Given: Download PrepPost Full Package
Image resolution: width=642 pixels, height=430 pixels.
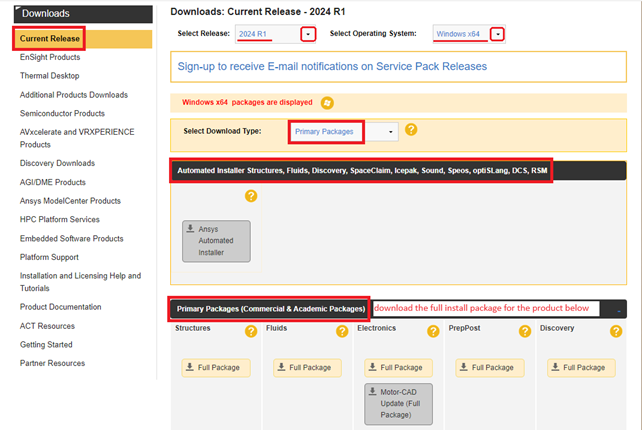Looking at the screenshot, I should 490,368.
